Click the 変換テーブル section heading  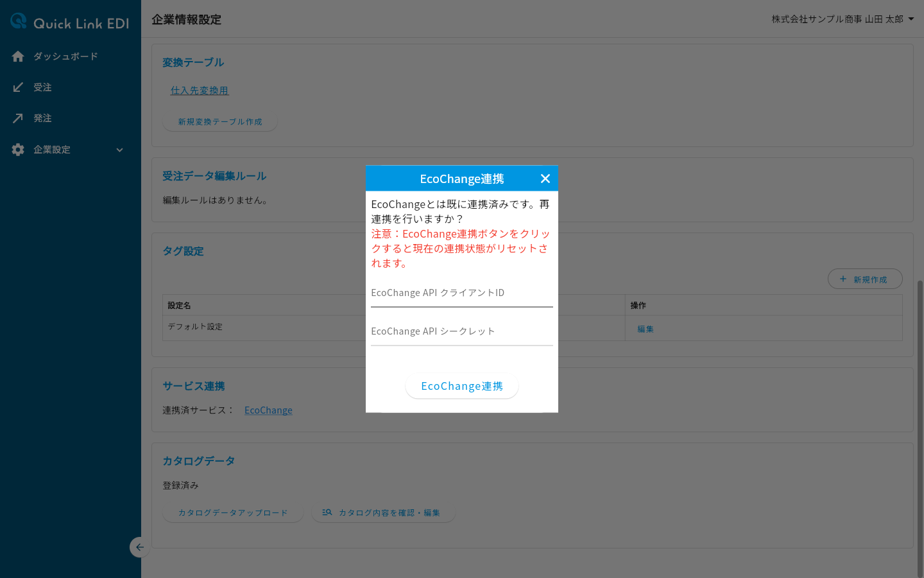coord(193,62)
